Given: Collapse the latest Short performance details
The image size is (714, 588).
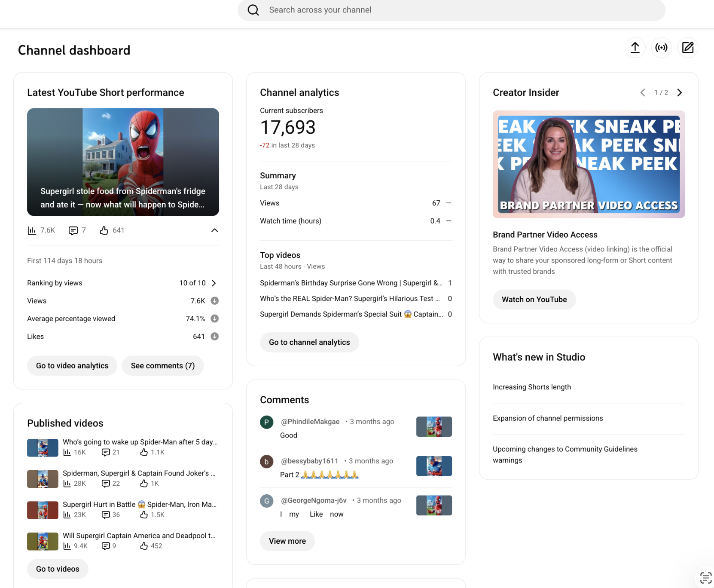Looking at the screenshot, I should tap(215, 230).
